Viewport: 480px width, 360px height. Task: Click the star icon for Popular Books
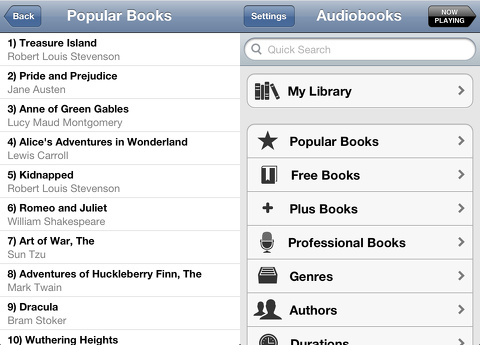[x=268, y=141]
